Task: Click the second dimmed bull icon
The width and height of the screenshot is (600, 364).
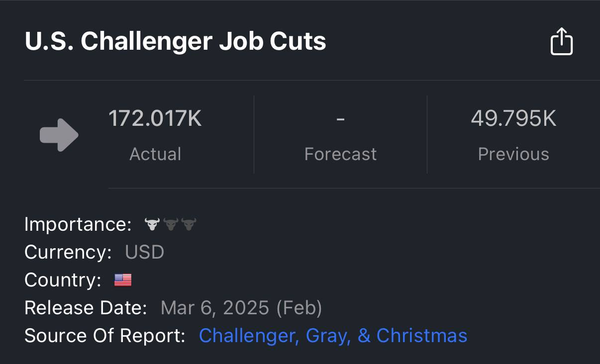Action: click(x=171, y=224)
